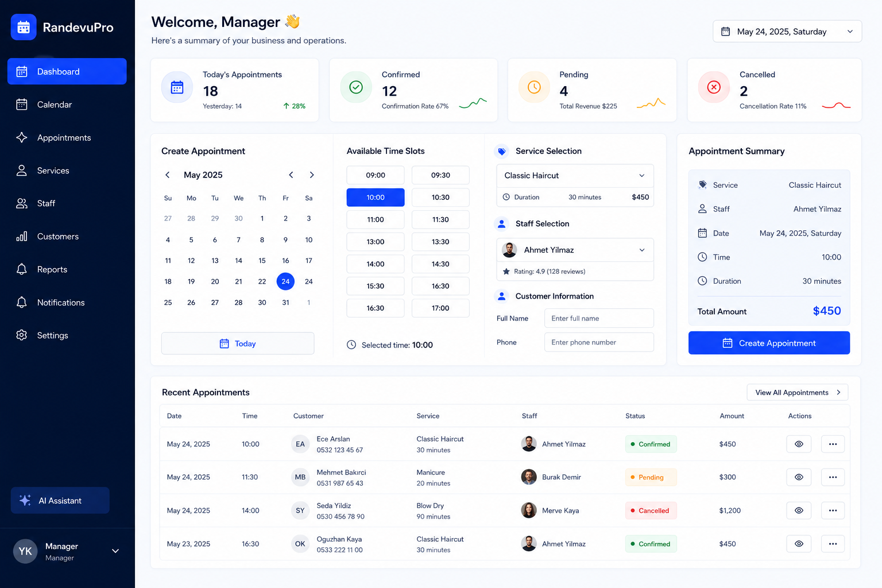Select the 10:30 time slot
Screen dimensions: 882x588
coord(440,198)
